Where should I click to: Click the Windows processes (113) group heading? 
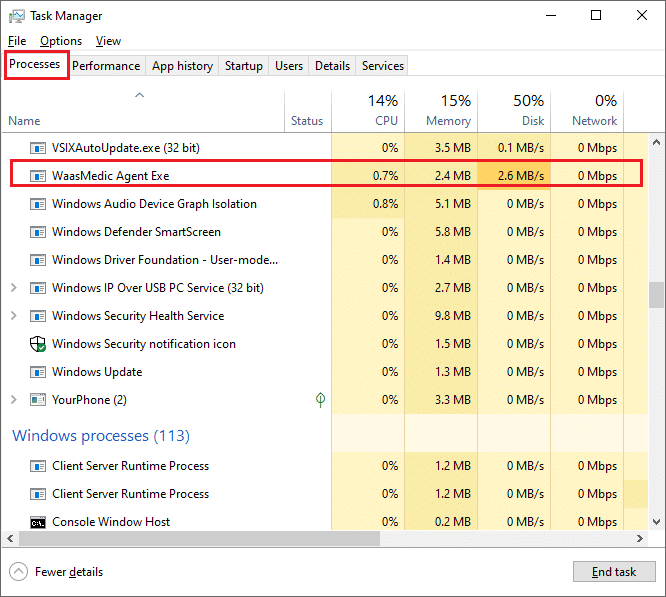pyautogui.click(x=101, y=436)
